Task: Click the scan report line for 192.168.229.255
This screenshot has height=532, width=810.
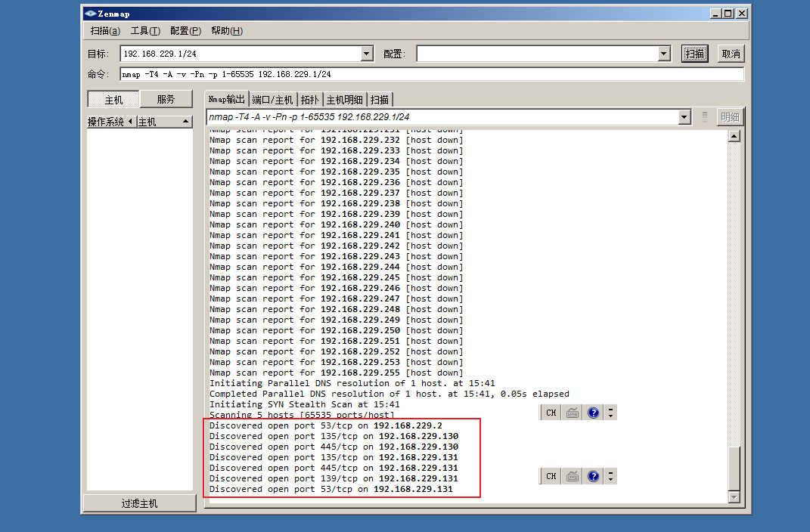Action: [337, 373]
